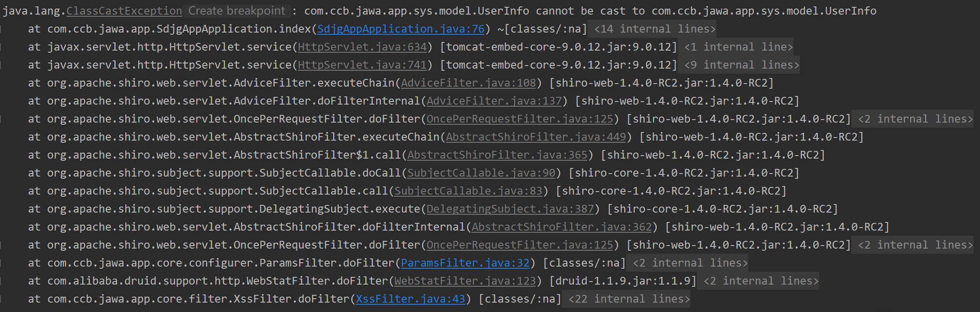Click Create breakpoint for the exception
The height and width of the screenshot is (312, 980).
click(x=236, y=11)
